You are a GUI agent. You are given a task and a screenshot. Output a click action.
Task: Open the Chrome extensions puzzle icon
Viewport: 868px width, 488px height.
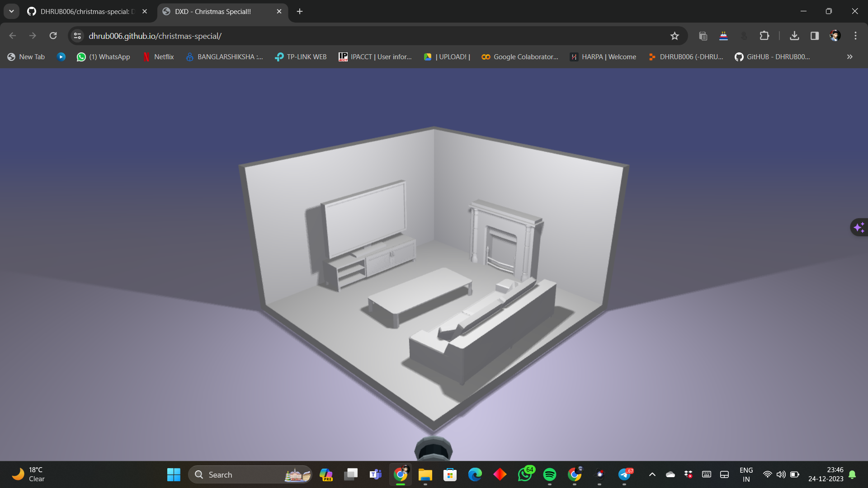pos(764,36)
